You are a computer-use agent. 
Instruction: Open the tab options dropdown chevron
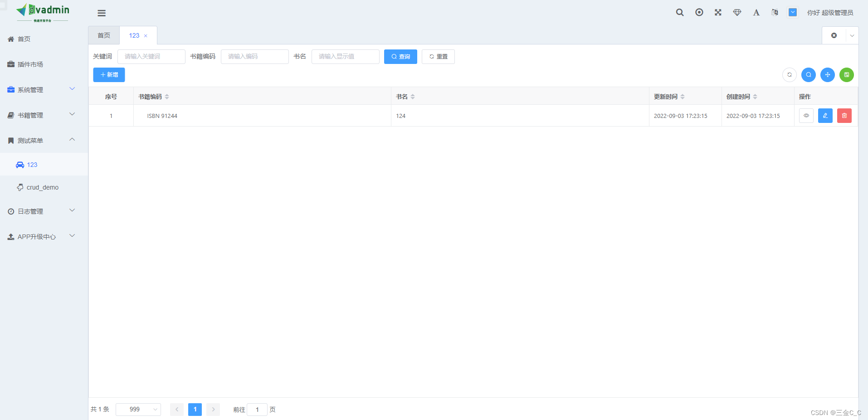click(852, 35)
